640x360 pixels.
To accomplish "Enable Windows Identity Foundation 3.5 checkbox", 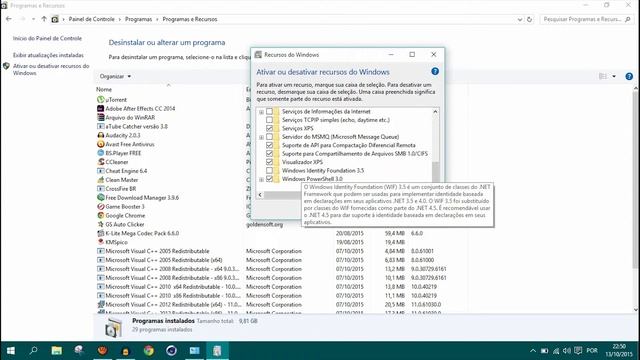I will tap(269, 171).
